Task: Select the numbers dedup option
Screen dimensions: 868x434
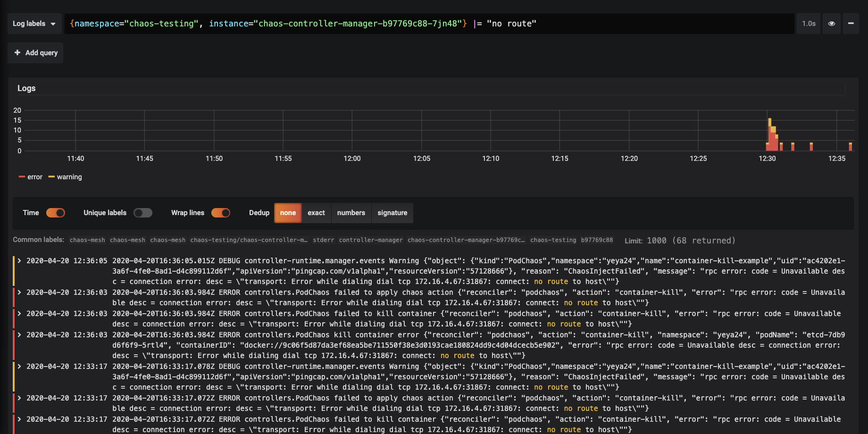Action: (x=351, y=213)
